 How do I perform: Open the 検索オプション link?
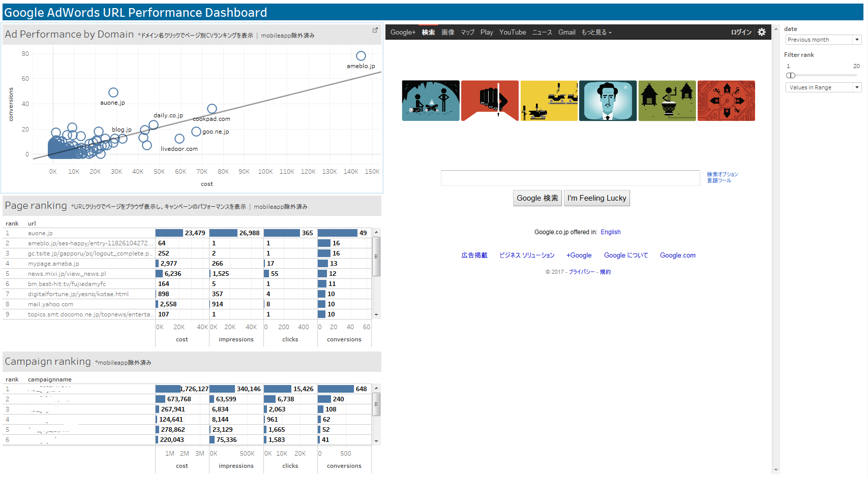pos(722,174)
